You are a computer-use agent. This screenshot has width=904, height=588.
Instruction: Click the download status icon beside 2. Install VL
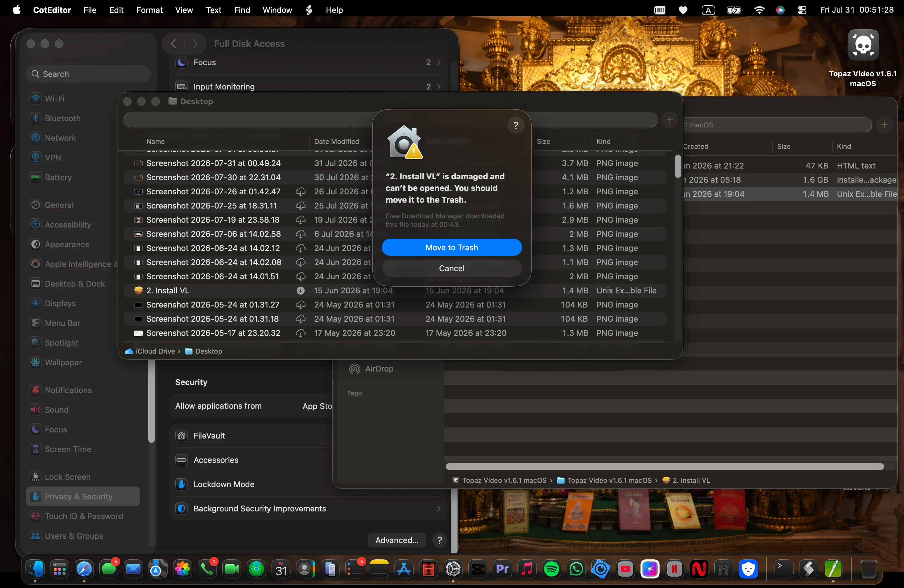[x=300, y=291]
